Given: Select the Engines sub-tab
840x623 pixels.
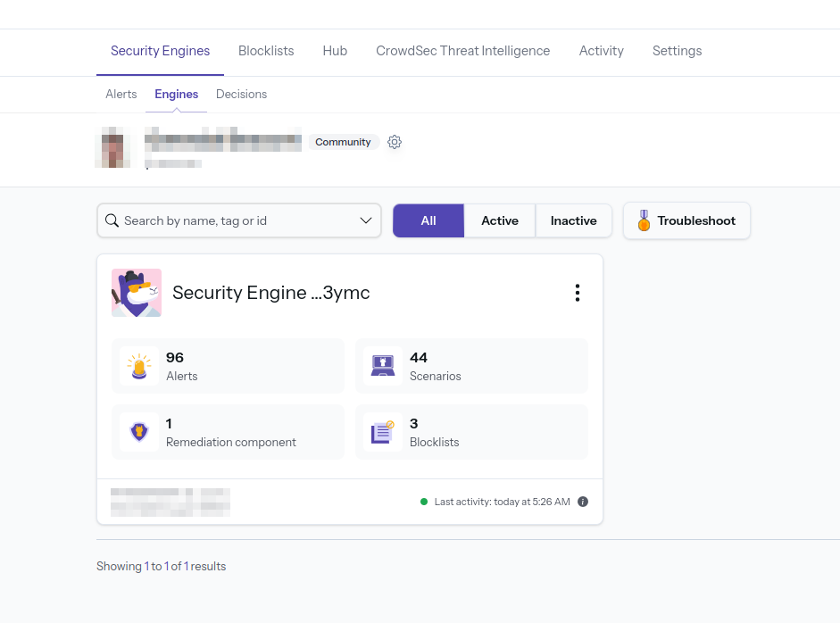Looking at the screenshot, I should [176, 95].
